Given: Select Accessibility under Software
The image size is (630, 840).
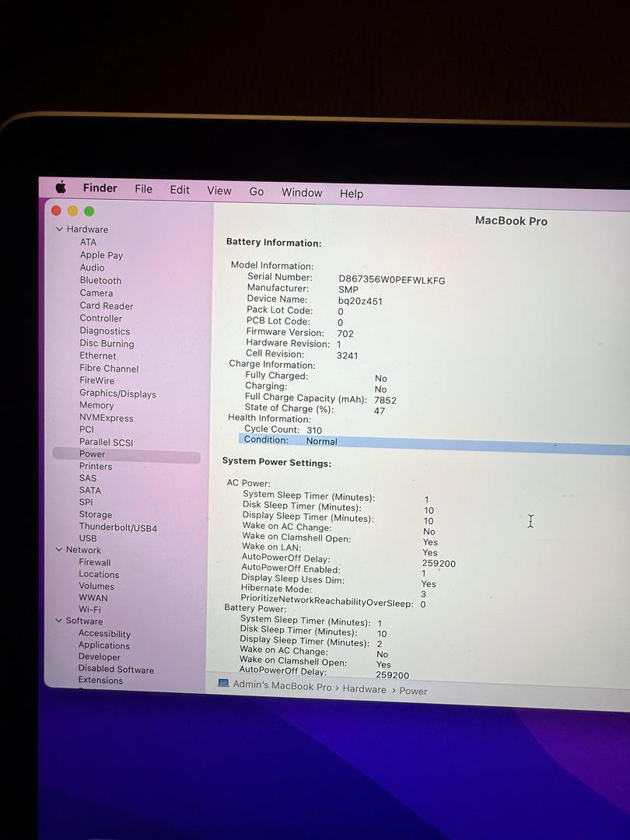Looking at the screenshot, I should (104, 633).
